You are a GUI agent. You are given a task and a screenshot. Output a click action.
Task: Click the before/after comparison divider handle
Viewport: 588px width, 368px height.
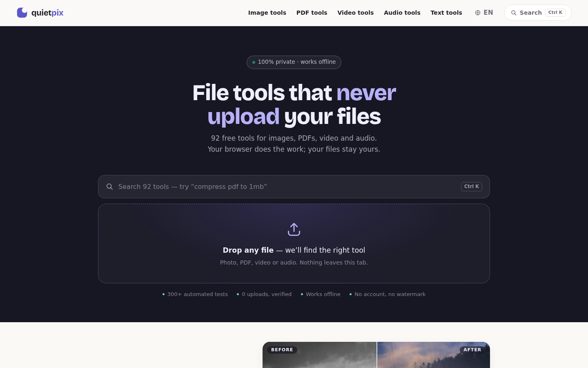click(377, 355)
